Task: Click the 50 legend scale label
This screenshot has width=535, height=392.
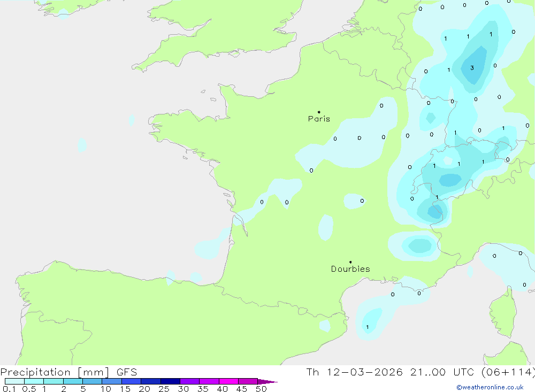Action: tap(261, 389)
